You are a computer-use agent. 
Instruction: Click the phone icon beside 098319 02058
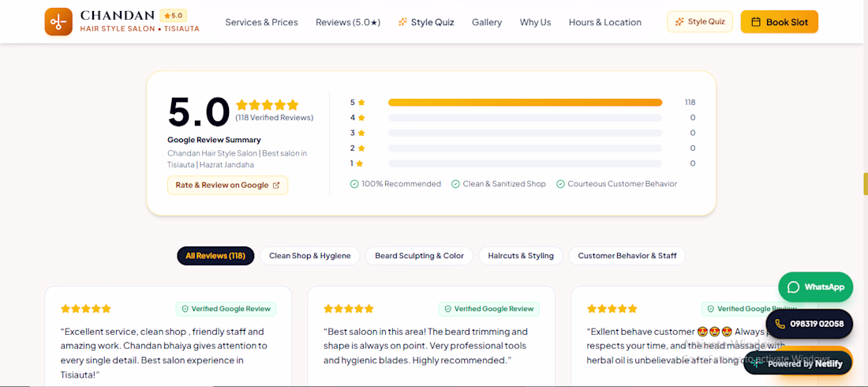780,324
